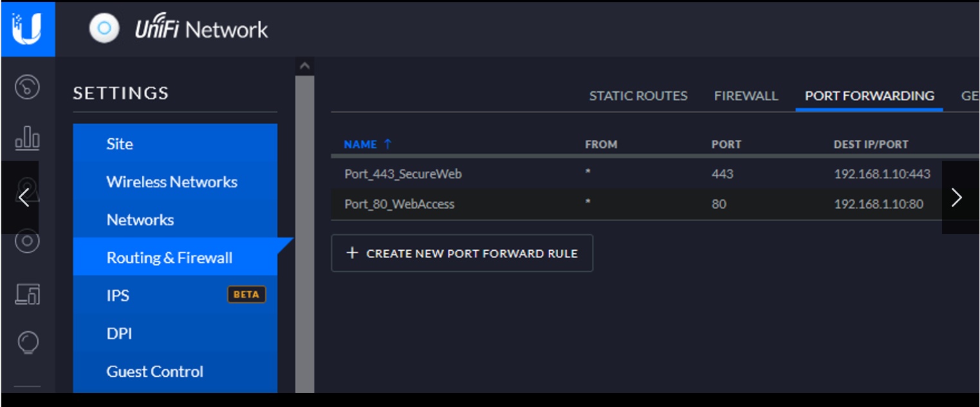Sort by the Name column header
Screen dimensions: 980x407
(x=367, y=145)
